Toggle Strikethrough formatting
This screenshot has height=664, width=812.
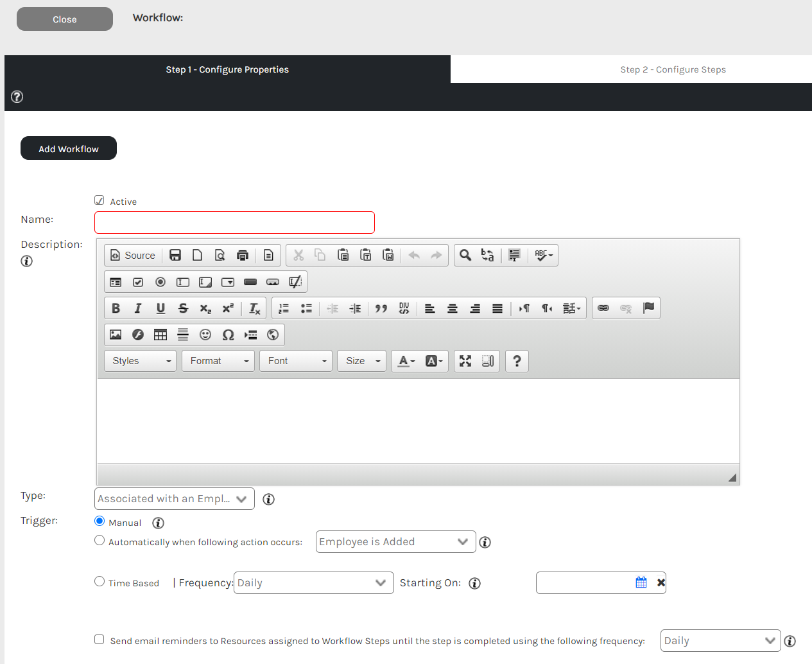[183, 308]
